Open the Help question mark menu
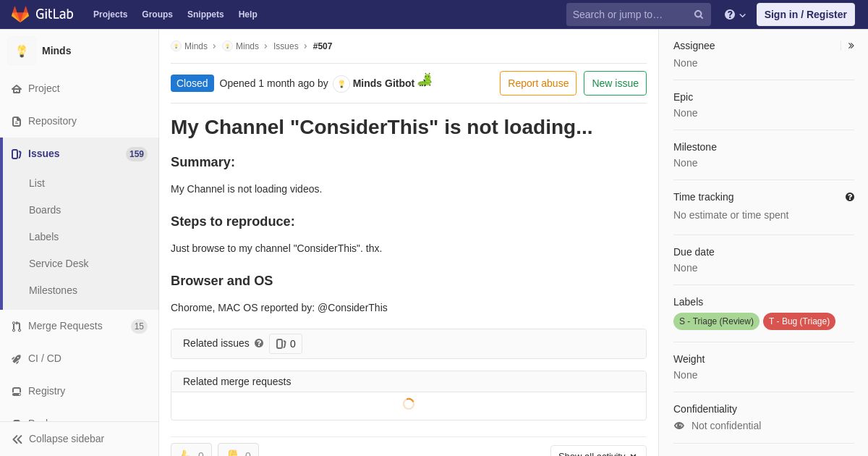Screen dimensions: 868x456 [x=735, y=14]
